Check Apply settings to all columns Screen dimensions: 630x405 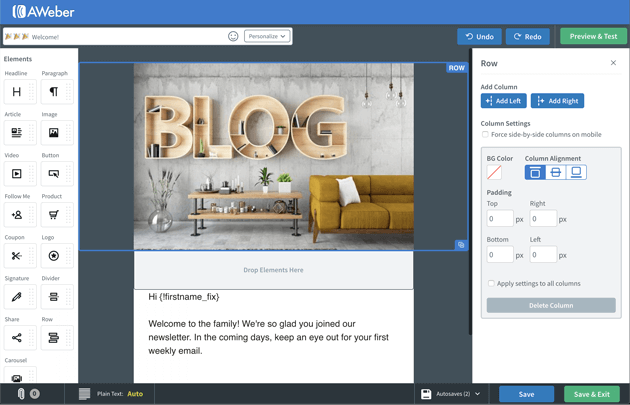[491, 284]
